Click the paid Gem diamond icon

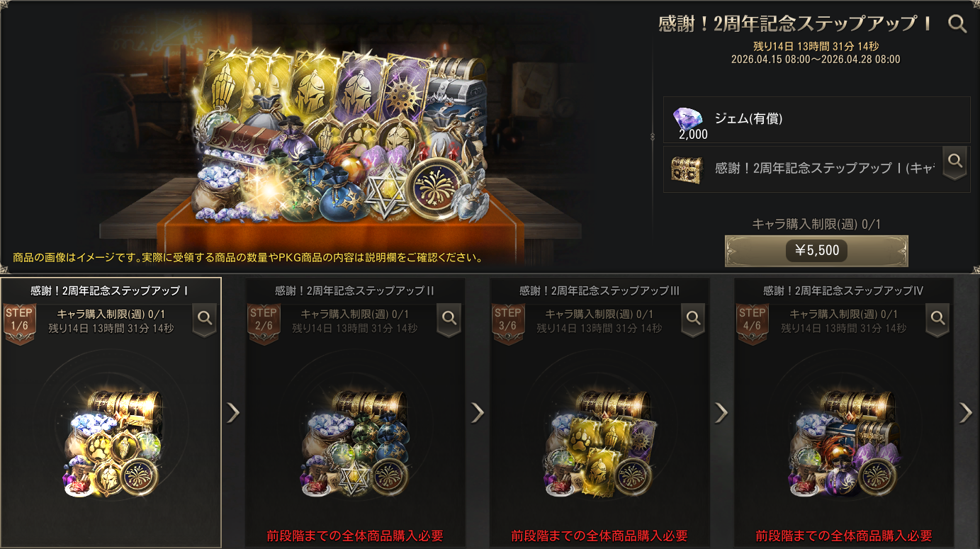tap(687, 118)
